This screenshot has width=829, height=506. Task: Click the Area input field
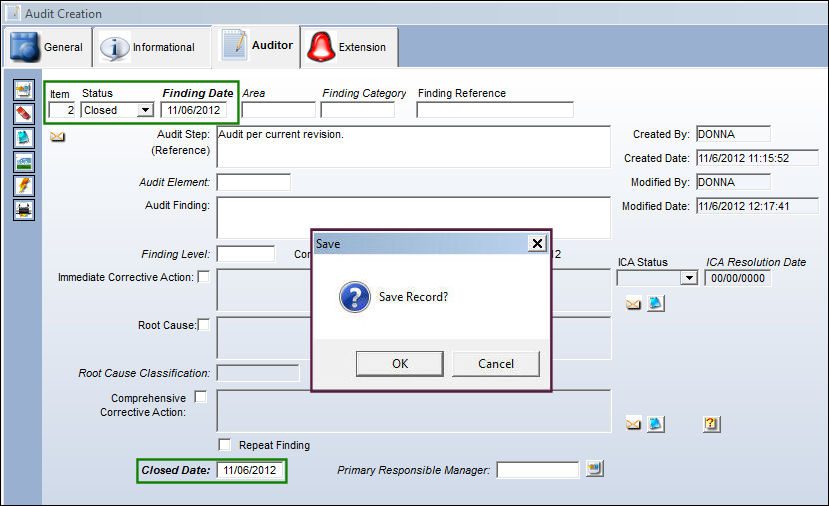coord(279,110)
